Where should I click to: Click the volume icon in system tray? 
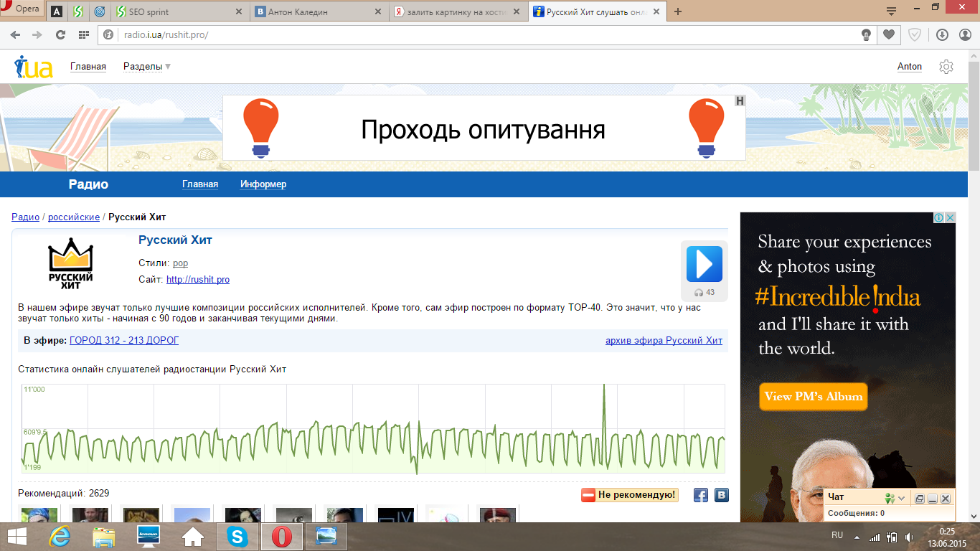point(910,537)
